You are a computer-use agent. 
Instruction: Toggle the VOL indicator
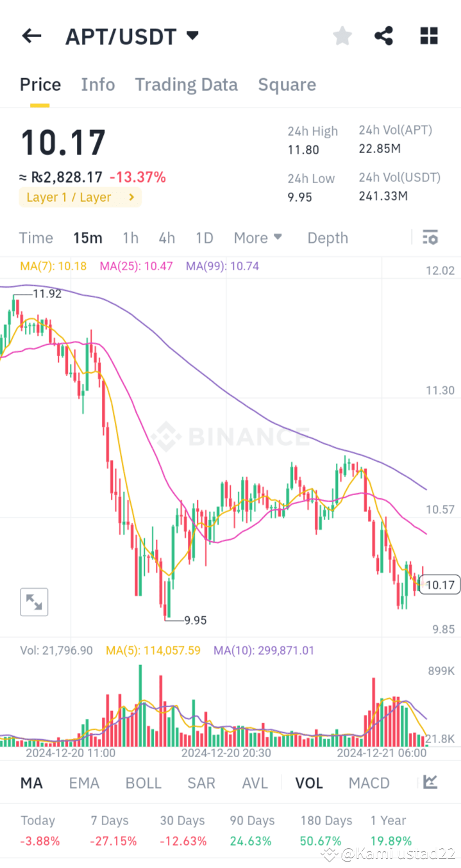309,782
